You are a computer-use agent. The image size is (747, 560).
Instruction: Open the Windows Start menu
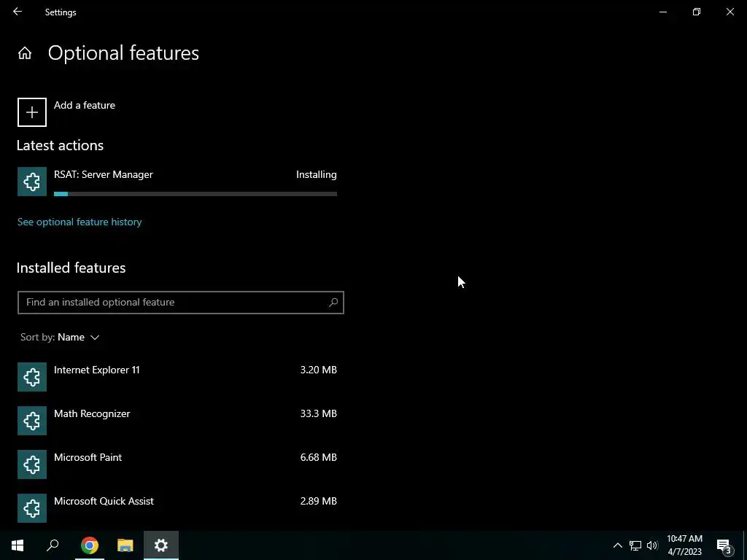pyautogui.click(x=18, y=545)
